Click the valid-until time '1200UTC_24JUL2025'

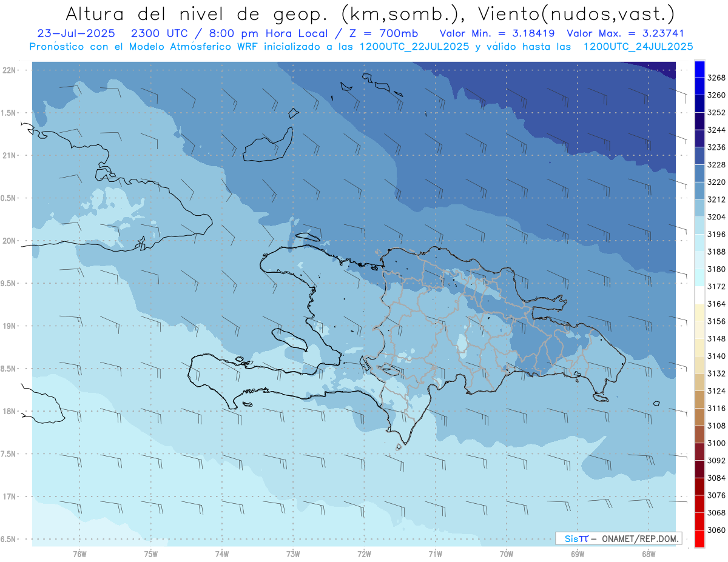638,46
